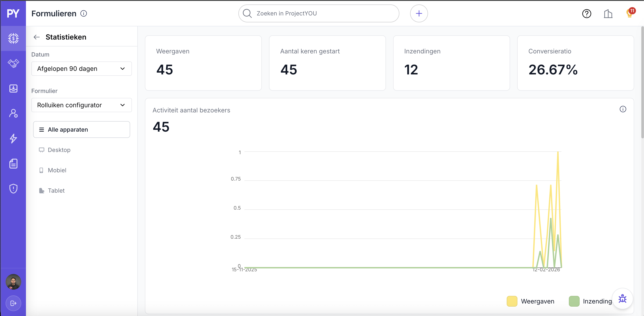Expand the Rolluiken configurator form dropdown
This screenshot has width=644, height=316.
(81, 105)
